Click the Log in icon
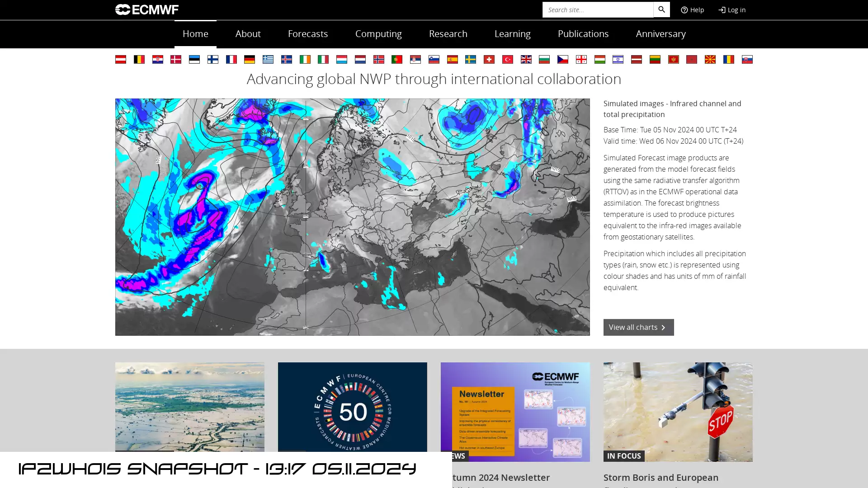Viewport: 868px width, 488px height. pos(722,9)
